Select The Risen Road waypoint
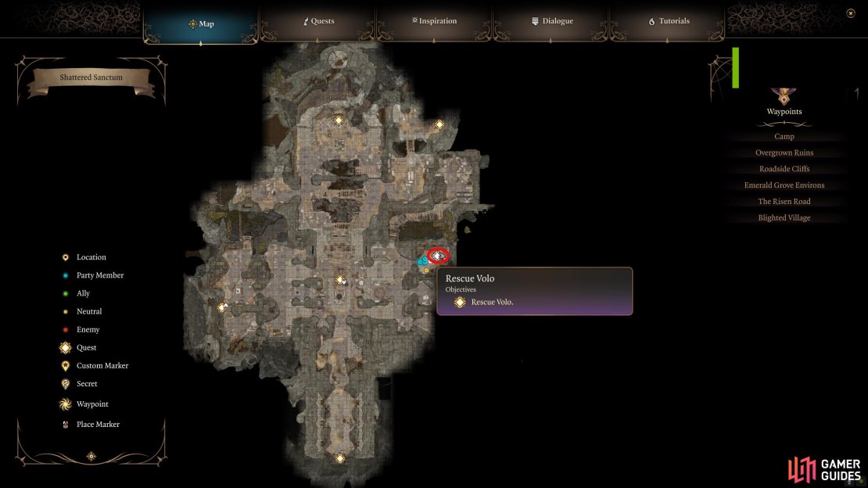The image size is (868, 488). [x=784, y=202]
